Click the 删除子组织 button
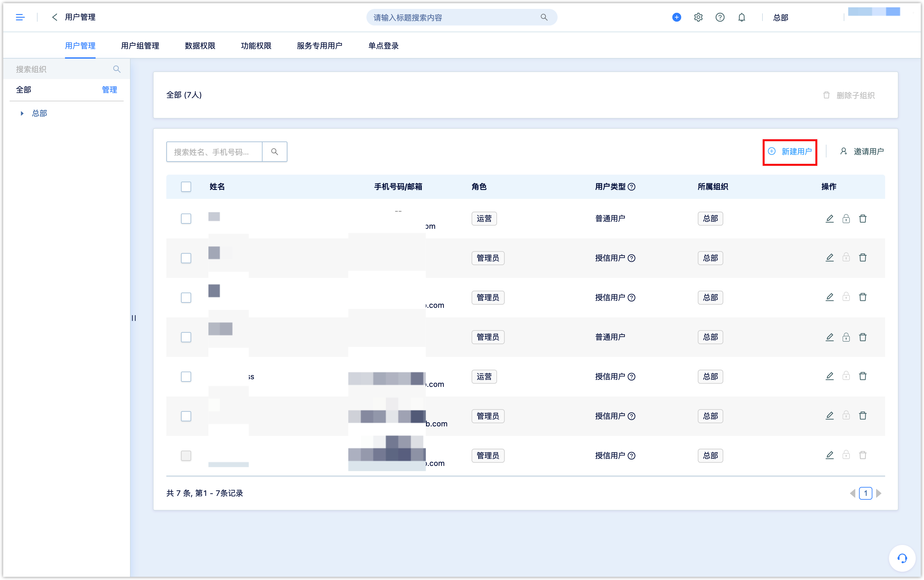Viewport: 924px width, 580px height. 849,96
